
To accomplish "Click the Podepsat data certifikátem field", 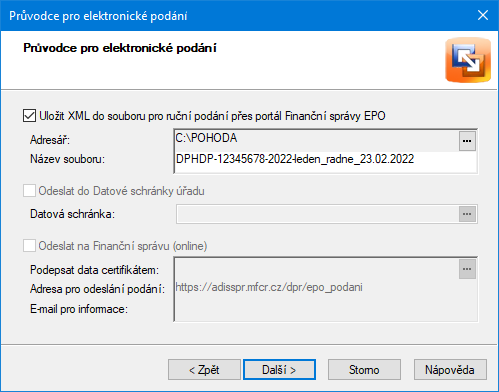I will point(317,269).
